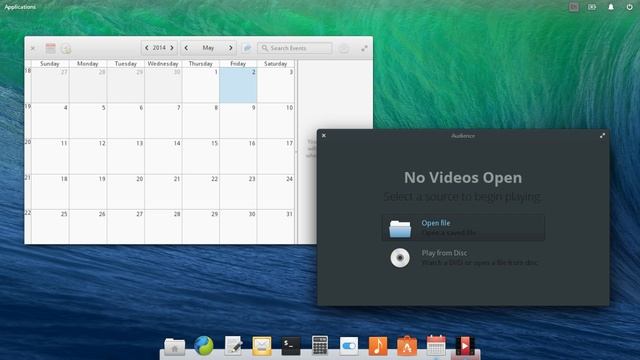
Task: Launch the web browser from the dock
Action: tap(204, 346)
